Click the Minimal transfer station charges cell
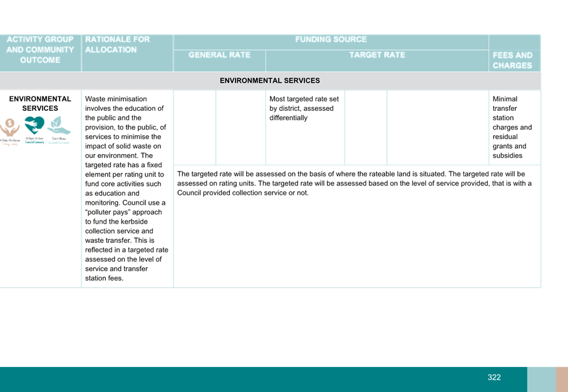Viewport: 568px width, 392px height. coord(514,127)
